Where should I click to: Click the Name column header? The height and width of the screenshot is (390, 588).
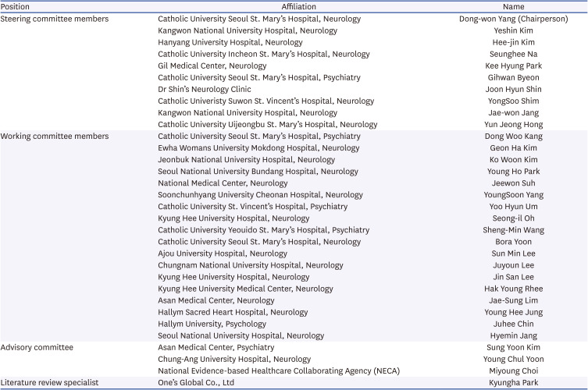point(513,6)
